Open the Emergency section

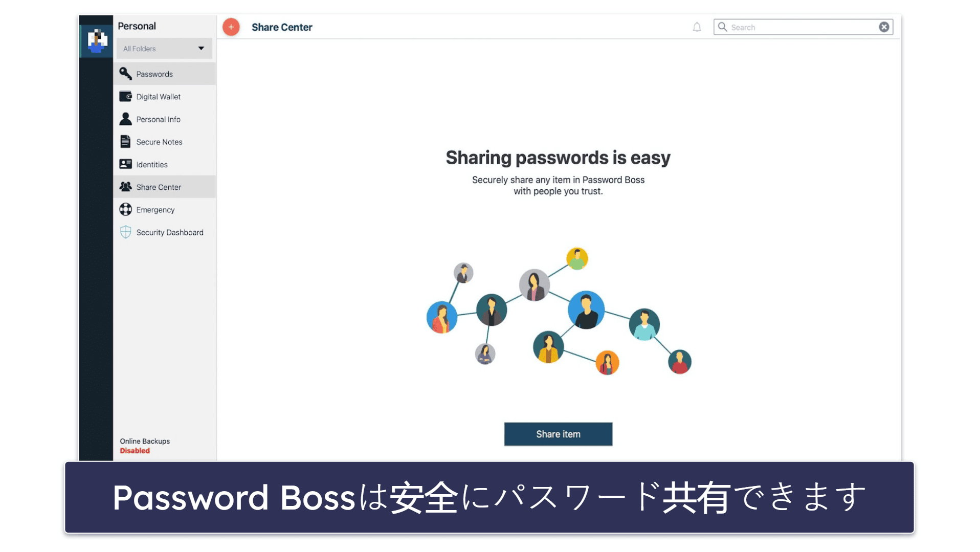(x=164, y=210)
